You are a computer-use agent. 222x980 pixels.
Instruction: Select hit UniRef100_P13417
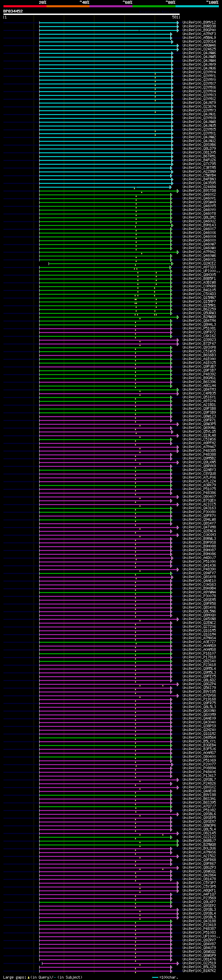[199, 776]
